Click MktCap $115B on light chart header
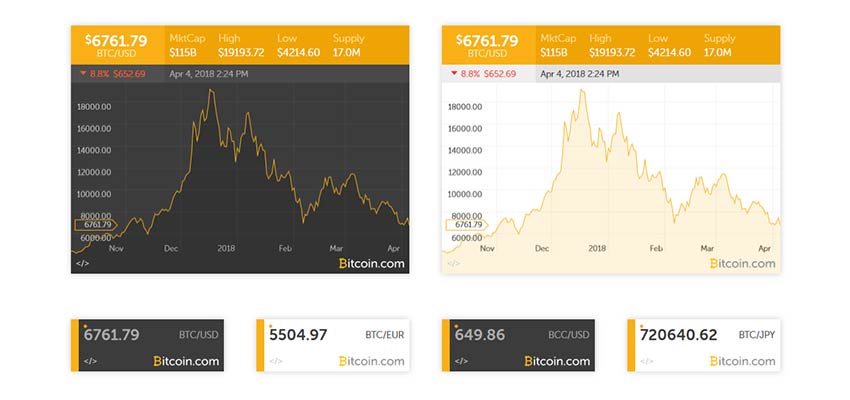The width and height of the screenshot is (850, 400). click(556, 45)
